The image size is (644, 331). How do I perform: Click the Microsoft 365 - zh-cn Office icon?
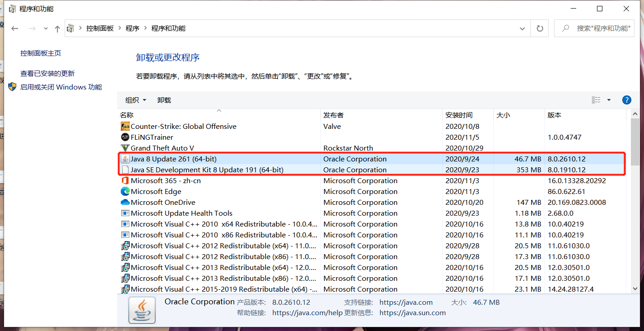[x=125, y=181]
